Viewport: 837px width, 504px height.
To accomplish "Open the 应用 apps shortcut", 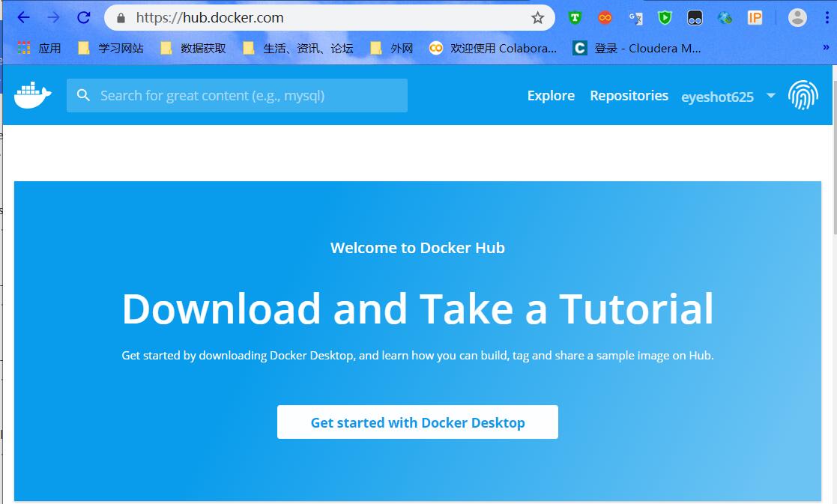I will point(39,49).
